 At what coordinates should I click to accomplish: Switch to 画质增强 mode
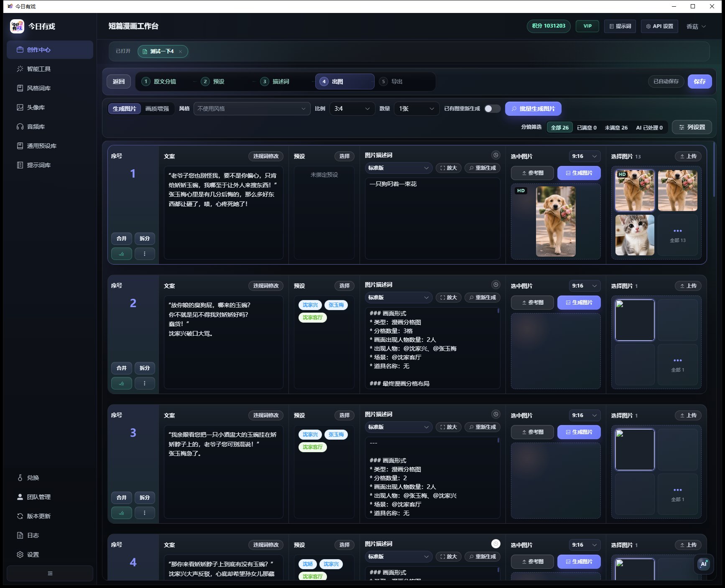click(157, 109)
